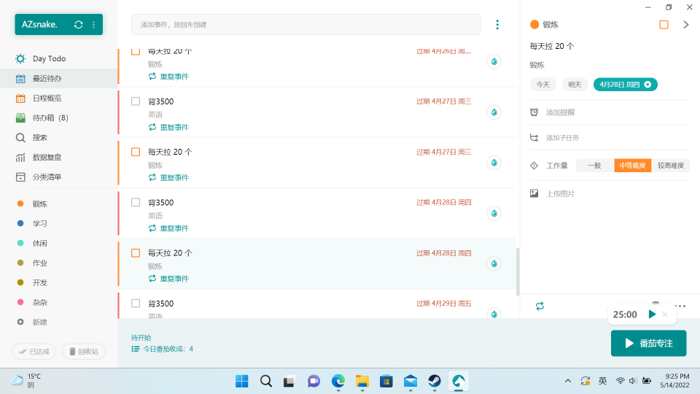Open the AZsnake account three-dot menu
This screenshot has height=394, width=700.
click(x=94, y=25)
